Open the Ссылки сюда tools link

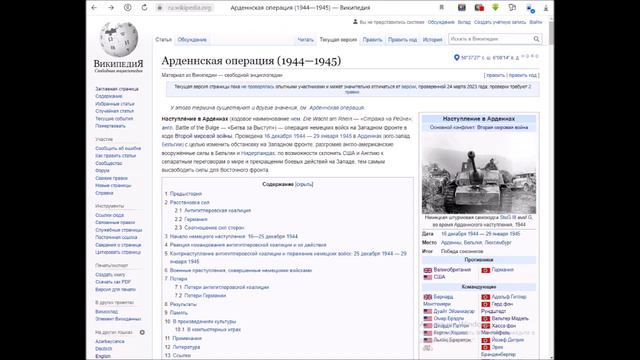109,215
